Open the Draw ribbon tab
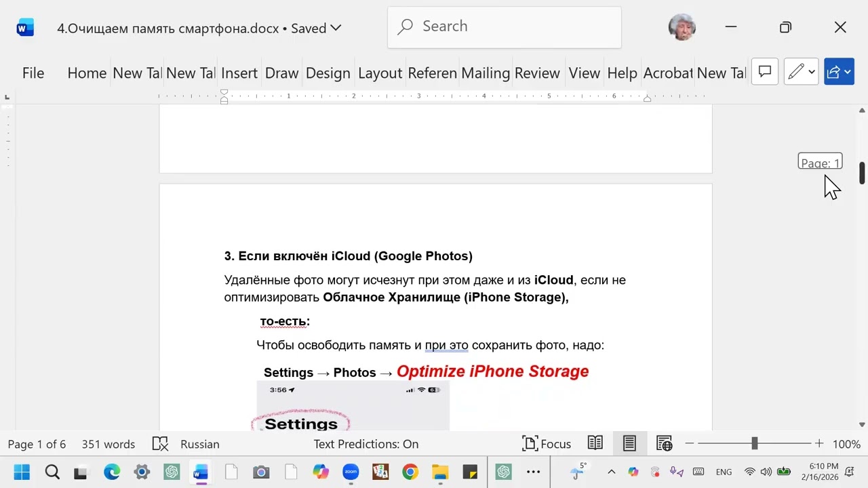The image size is (868, 488). click(282, 73)
